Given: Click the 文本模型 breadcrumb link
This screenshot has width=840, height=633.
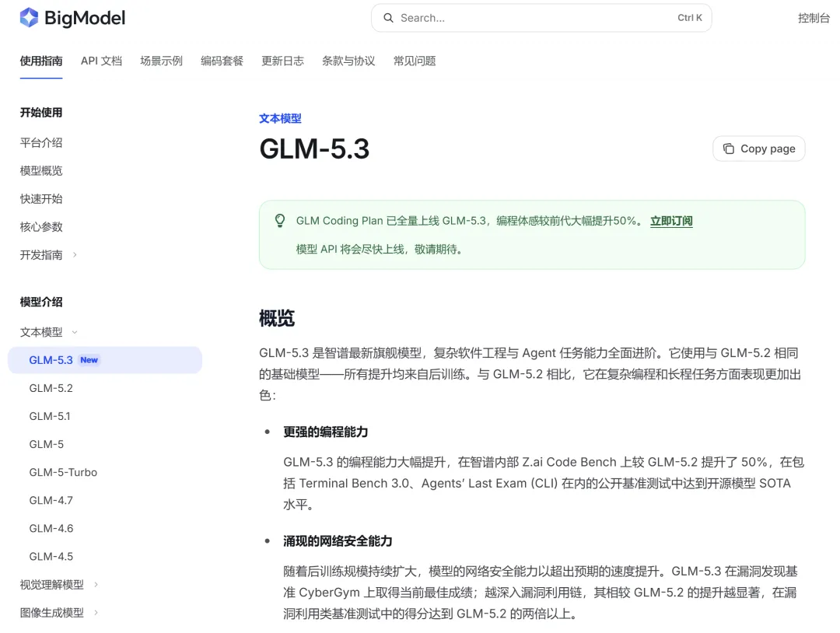Looking at the screenshot, I should pyautogui.click(x=280, y=118).
